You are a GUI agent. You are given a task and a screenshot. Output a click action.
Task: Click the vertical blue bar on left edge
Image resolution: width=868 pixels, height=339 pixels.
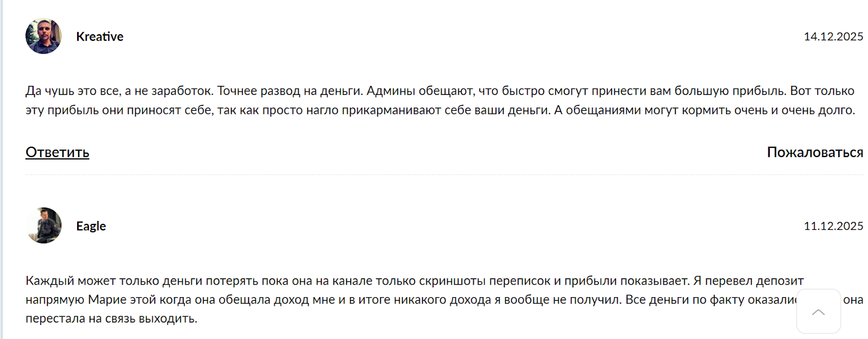click(2, 169)
